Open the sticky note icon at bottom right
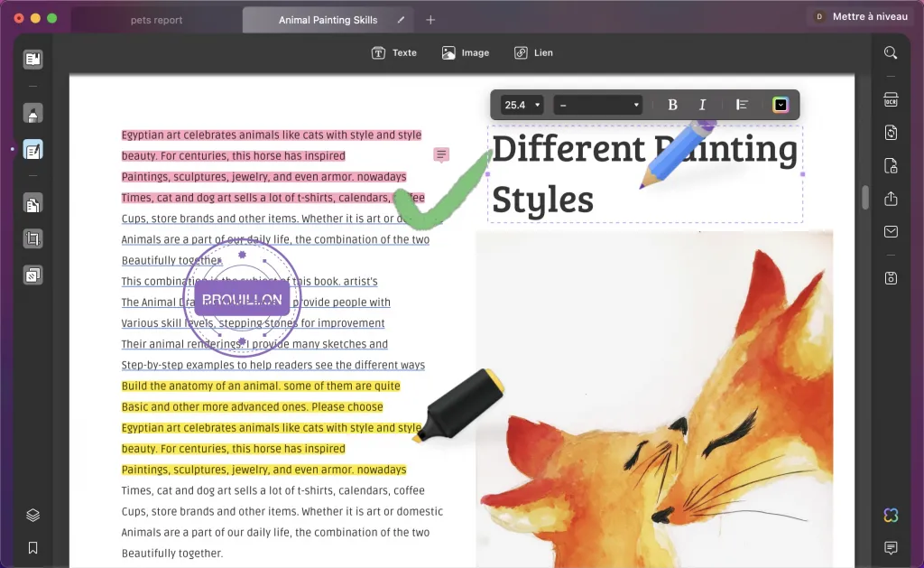 click(x=891, y=548)
